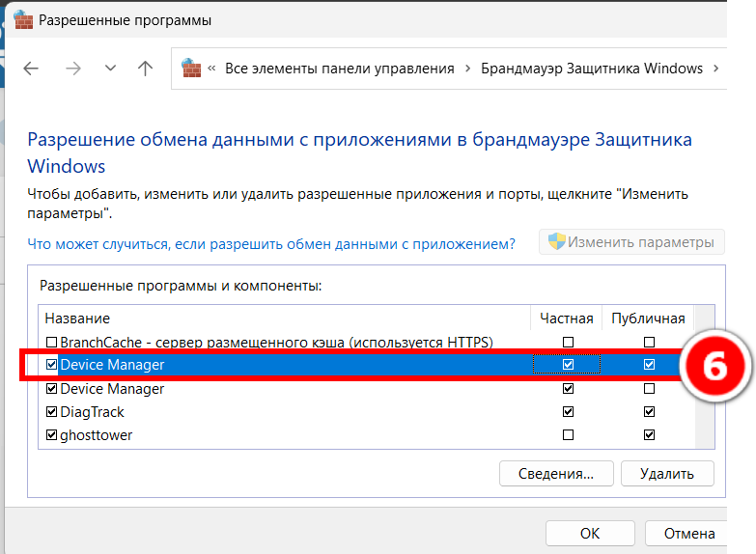Open the 'Все элементы панели управления' breadcrumb

coord(340,69)
